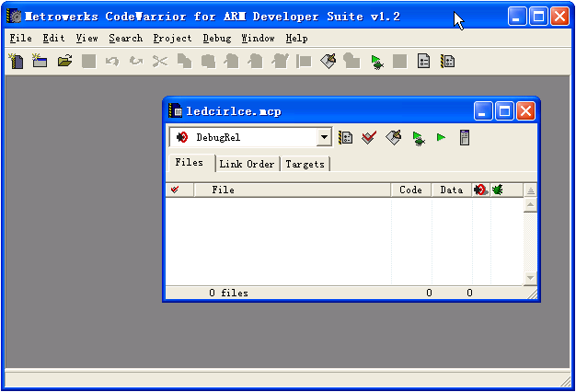The image size is (576, 392).
Task: Open target settings icon in project window
Action: click(346, 138)
